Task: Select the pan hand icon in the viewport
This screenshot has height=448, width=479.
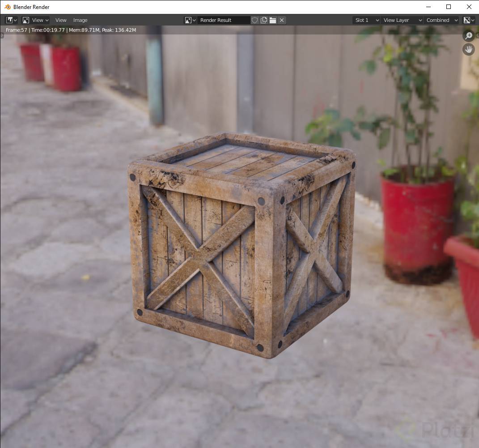Action: (x=468, y=49)
